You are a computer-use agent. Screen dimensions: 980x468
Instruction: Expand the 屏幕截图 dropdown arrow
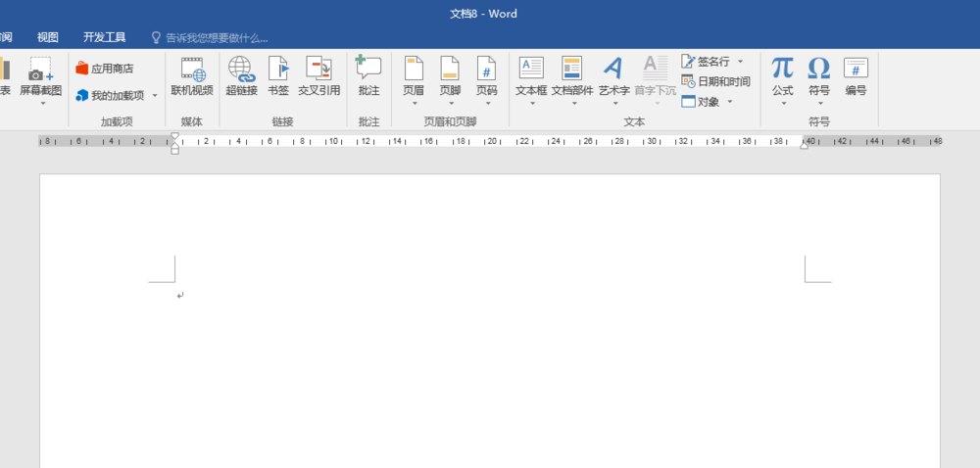coord(42,103)
